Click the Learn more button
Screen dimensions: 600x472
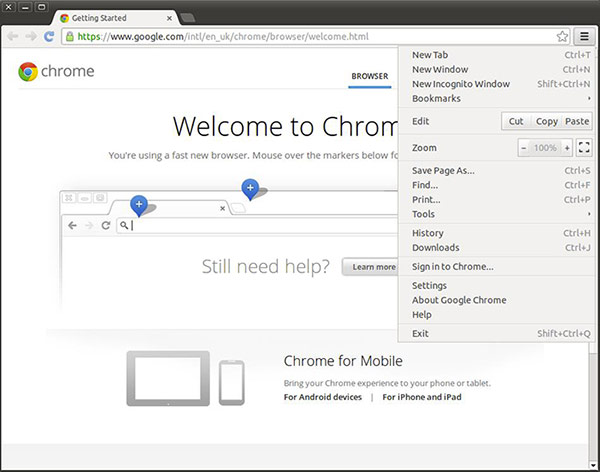coord(370,267)
